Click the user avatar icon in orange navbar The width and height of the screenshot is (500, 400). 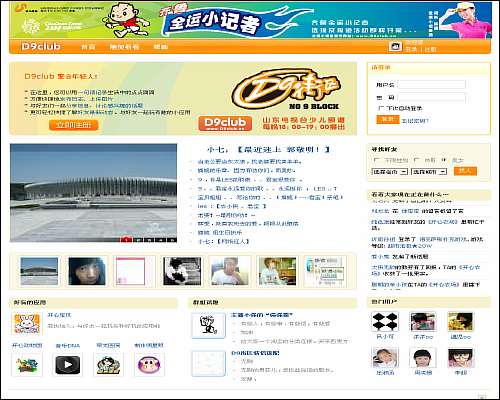[395, 46]
